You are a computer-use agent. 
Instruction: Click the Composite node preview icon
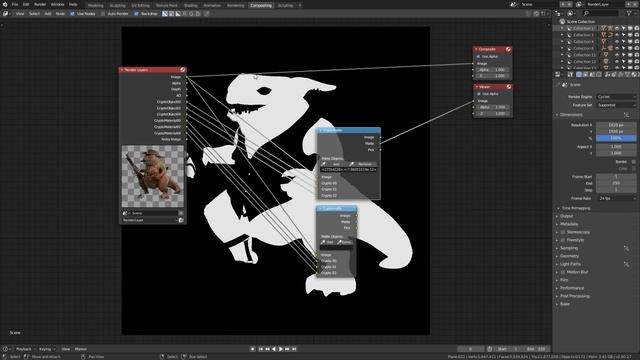pos(509,49)
